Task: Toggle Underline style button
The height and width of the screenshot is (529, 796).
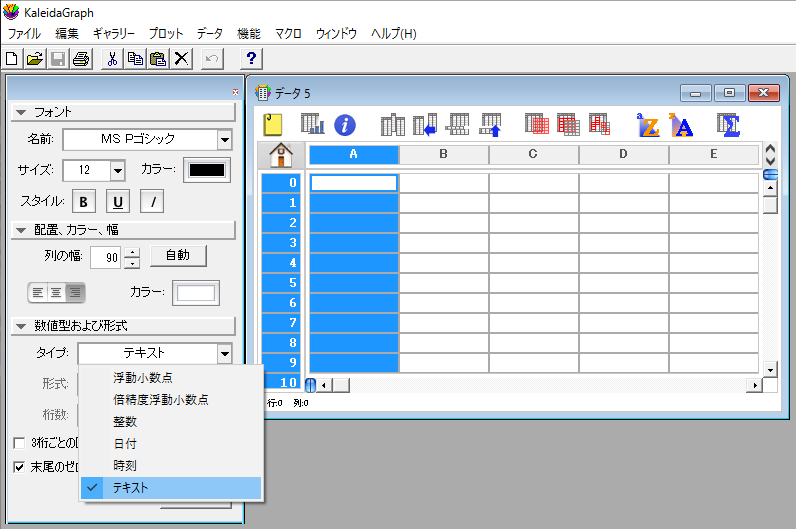Action: pos(118,202)
